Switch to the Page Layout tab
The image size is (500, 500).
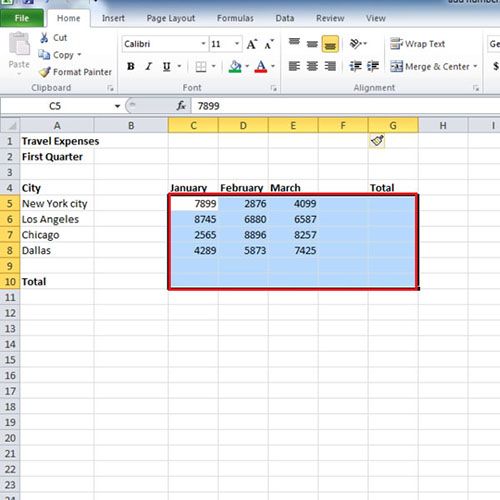click(171, 18)
